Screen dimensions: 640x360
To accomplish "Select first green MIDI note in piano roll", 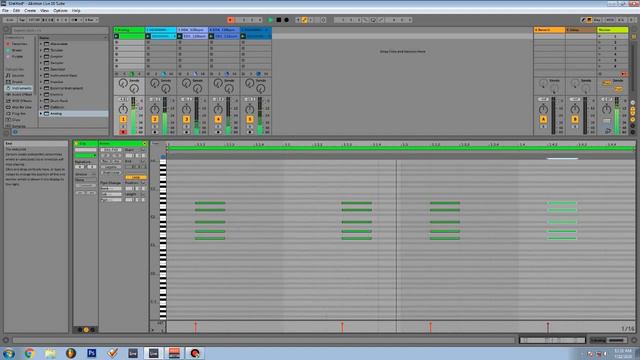I will 210,203.
